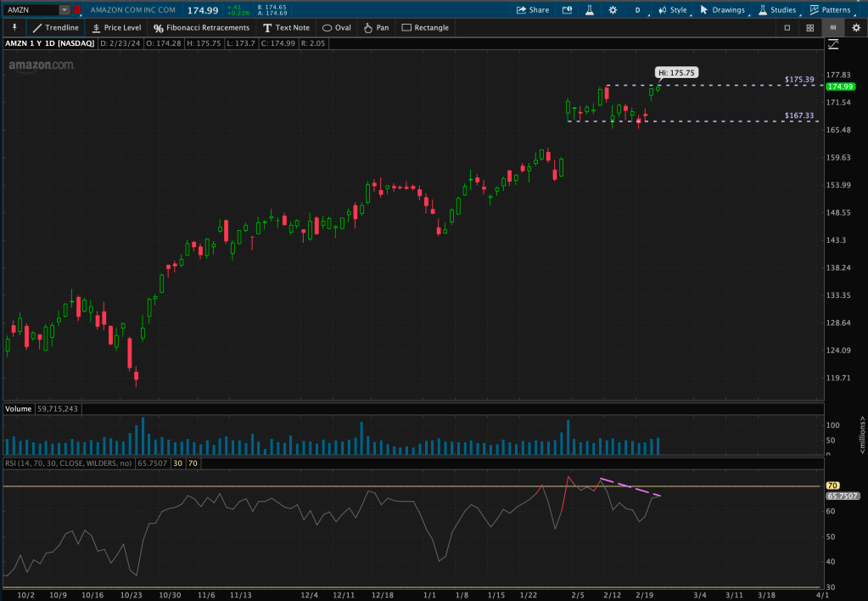Open the Studies menu
The height and width of the screenshot is (601, 868).
click(x=777, y=10)
